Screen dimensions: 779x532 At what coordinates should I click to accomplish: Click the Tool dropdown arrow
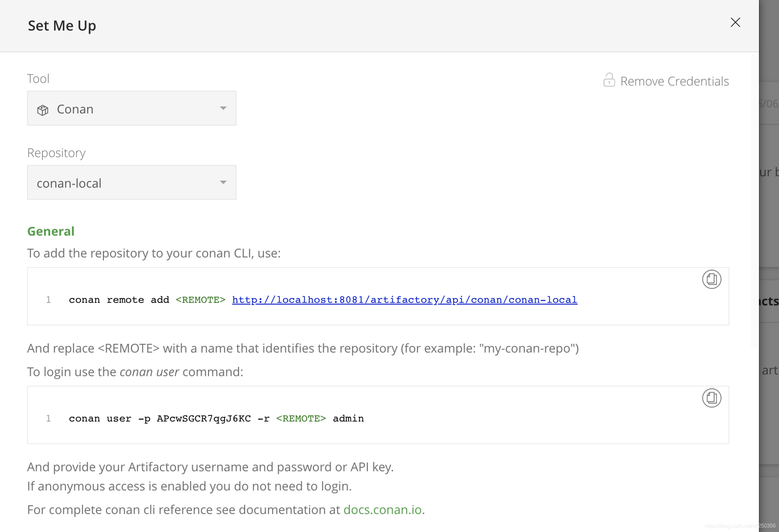223,108
